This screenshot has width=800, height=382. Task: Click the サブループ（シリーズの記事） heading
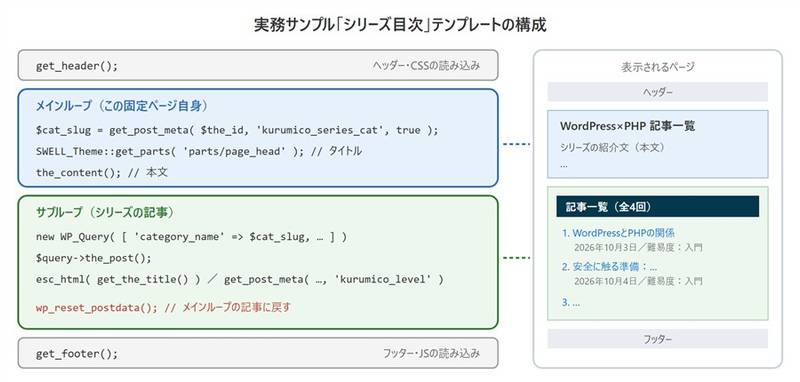coord(105,213)
